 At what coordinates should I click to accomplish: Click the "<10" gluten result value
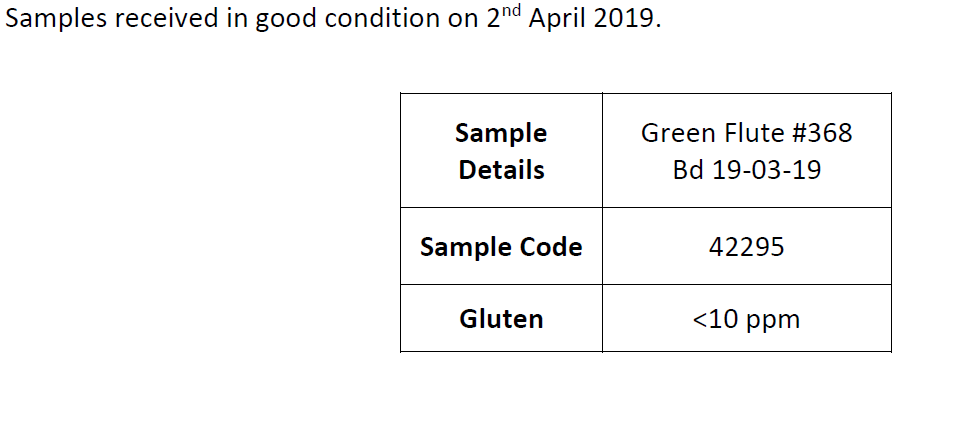point(714,320)
